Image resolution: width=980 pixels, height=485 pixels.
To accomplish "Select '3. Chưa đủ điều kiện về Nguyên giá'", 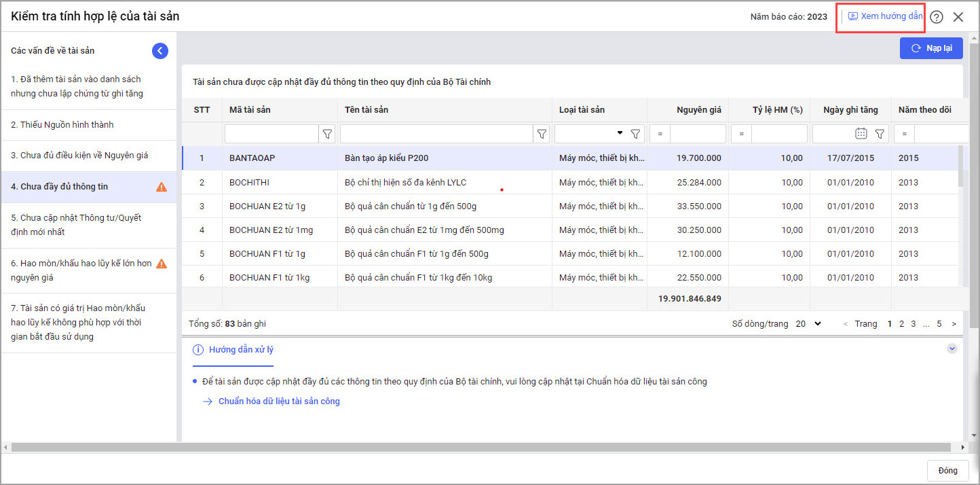I will tap(79, 156).
